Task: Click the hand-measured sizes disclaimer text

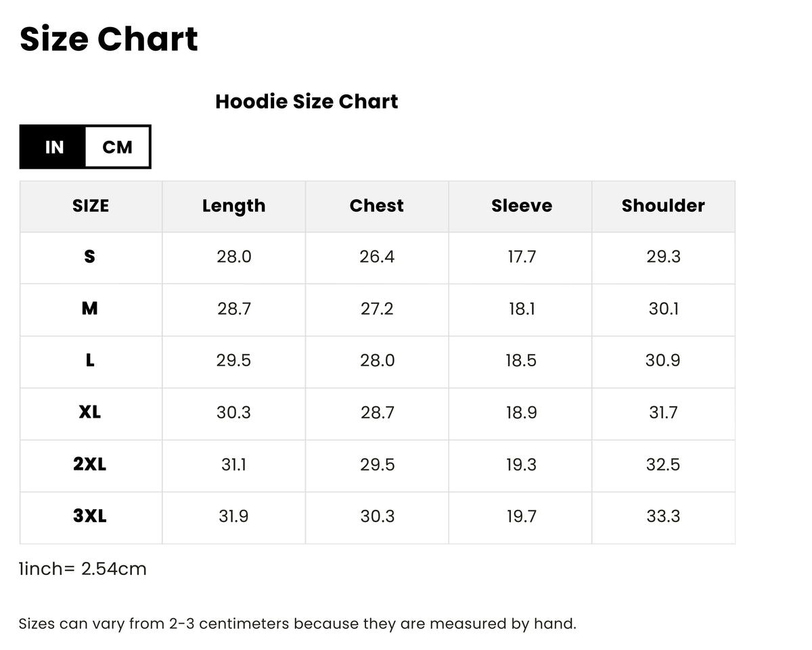Action: coord(298,624)
